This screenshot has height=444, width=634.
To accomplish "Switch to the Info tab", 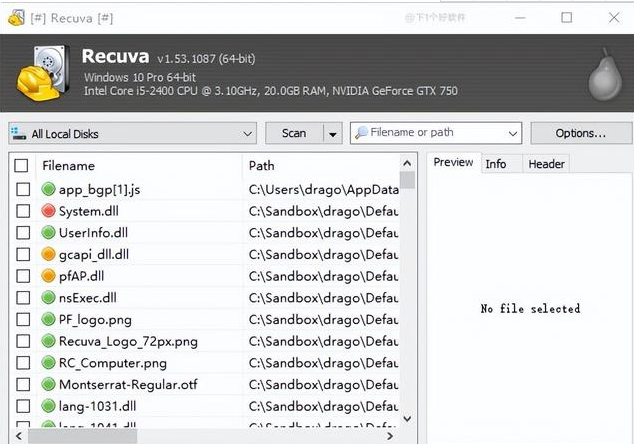I will [495, 164].
